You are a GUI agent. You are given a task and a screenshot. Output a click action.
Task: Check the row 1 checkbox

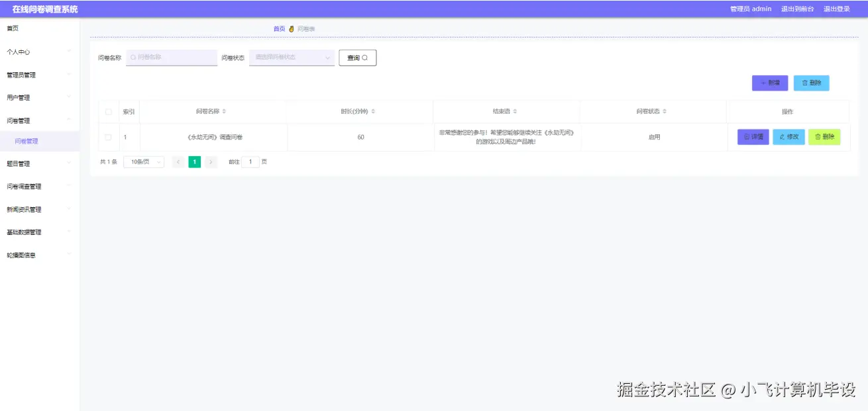(x=109, y=137)
